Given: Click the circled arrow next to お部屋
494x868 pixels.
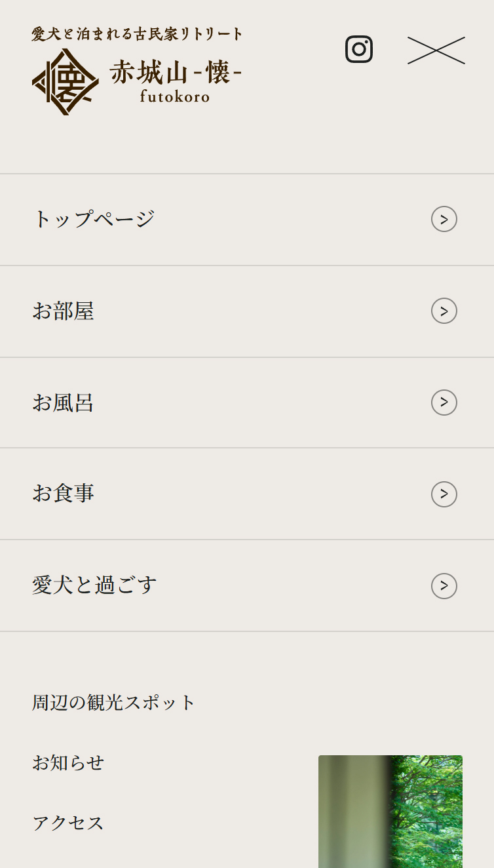Looking at the screenshot, I should point(444,311).
